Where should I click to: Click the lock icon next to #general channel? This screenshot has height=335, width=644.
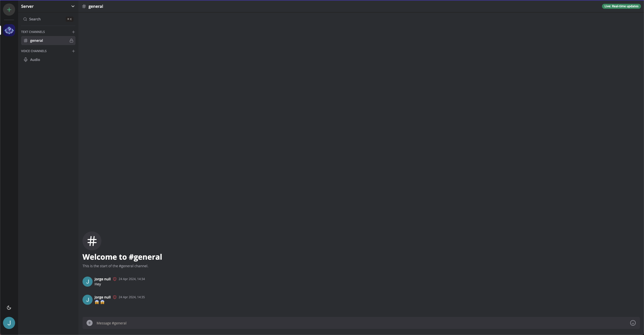(x=71, y=41)
